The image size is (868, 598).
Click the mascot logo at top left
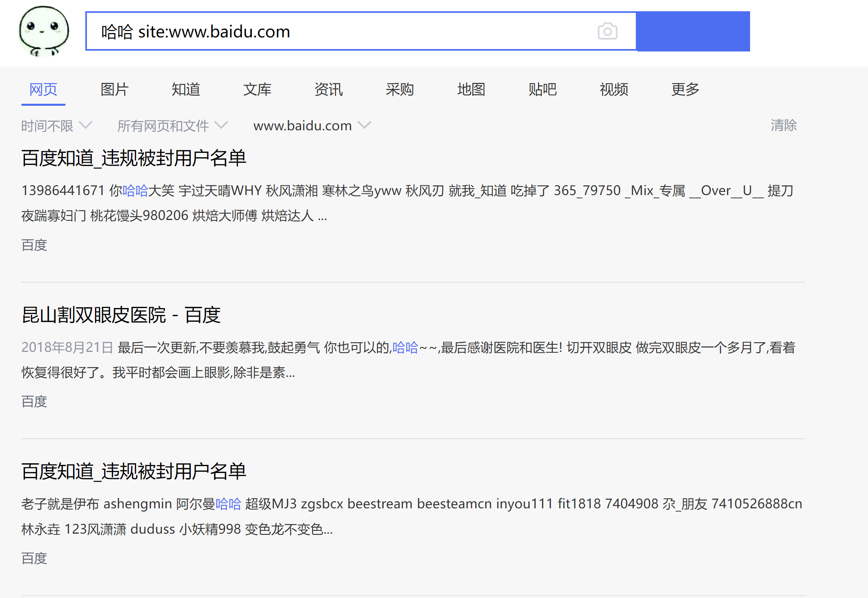(x=44, y=31)
